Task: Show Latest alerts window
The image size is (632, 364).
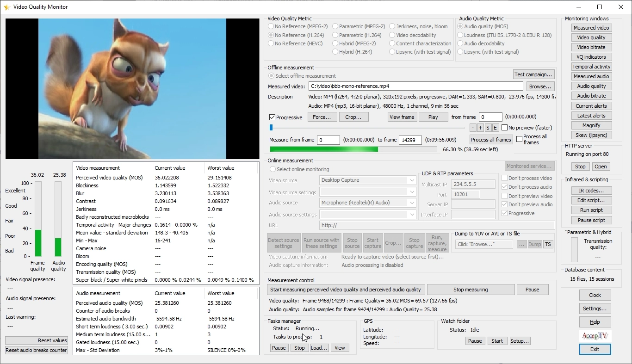Action: [x=591, y=116]
